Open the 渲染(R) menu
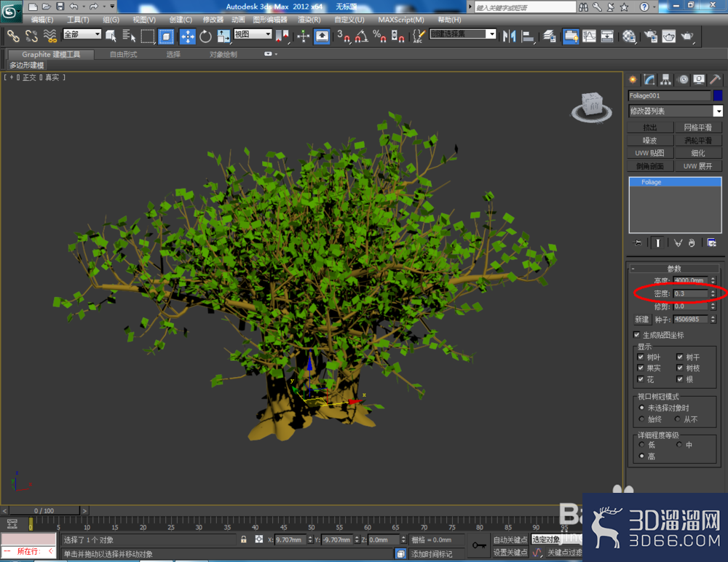Viewport: 728px width, 562px height. (309, 20)
